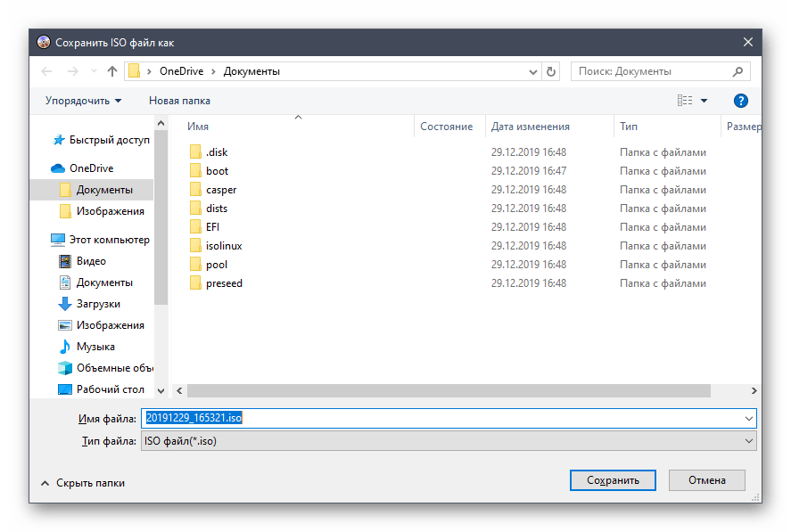Viewport: 791px width, 532px height.
Task: Collapse folders with Скрыть папки
Action: 82,482
